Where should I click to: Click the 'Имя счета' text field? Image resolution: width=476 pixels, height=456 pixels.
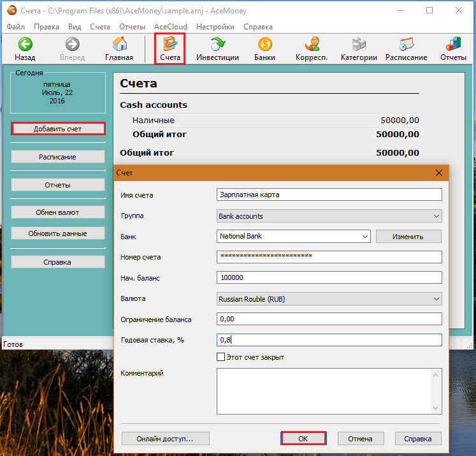click(x=329, y=195)
